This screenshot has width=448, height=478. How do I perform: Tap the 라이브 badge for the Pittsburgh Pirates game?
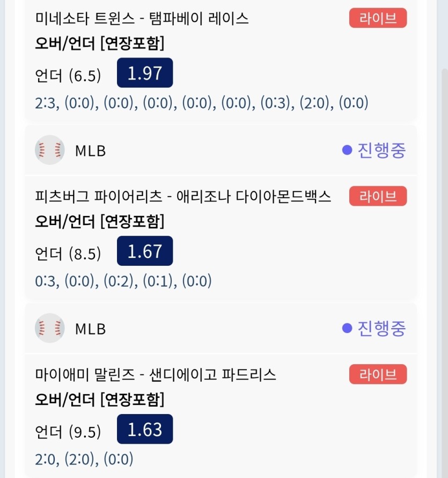click(x=378, y=196)
